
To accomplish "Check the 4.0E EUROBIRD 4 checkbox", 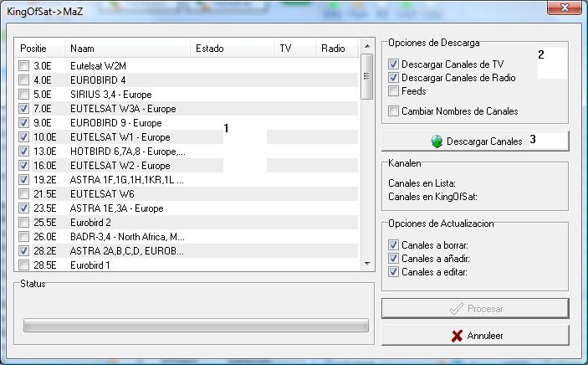I will click(x=23, y=80).
